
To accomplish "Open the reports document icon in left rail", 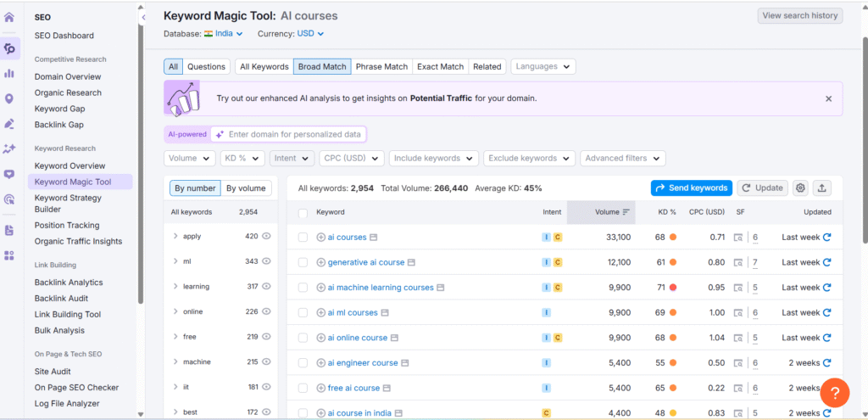I will click(x=9, y=230).
